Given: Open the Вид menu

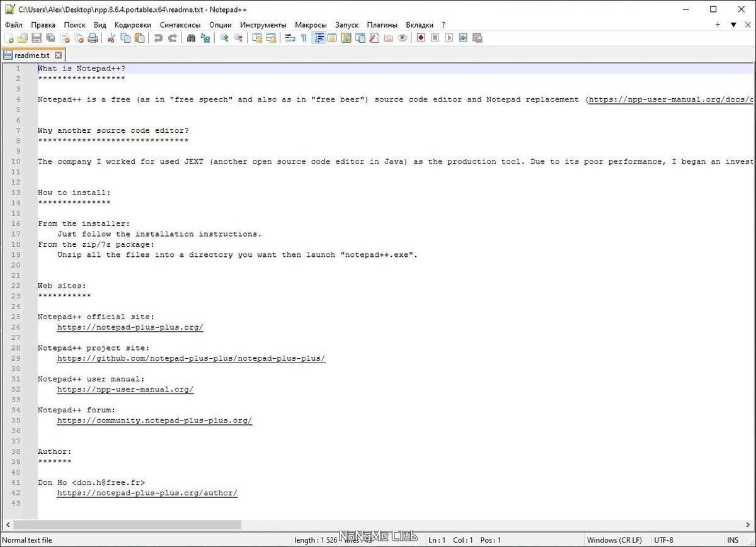Looking at the screenshot, I should [x=100, y=25].
